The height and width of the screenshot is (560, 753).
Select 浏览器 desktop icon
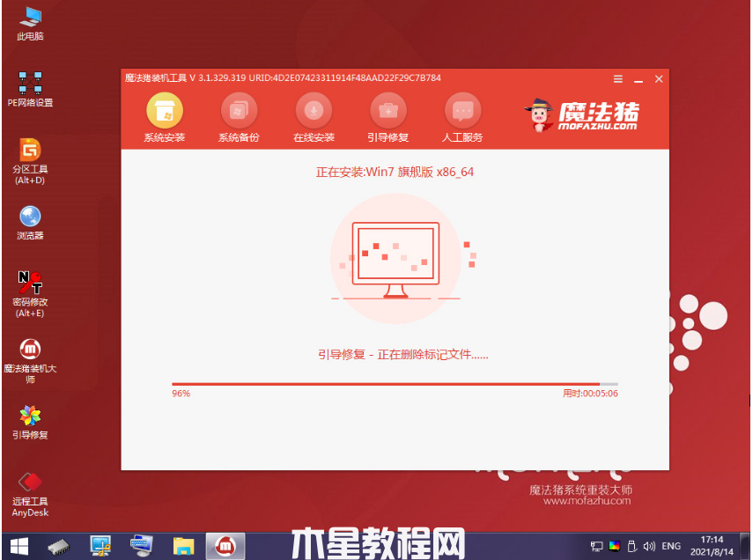coord(30,223)
